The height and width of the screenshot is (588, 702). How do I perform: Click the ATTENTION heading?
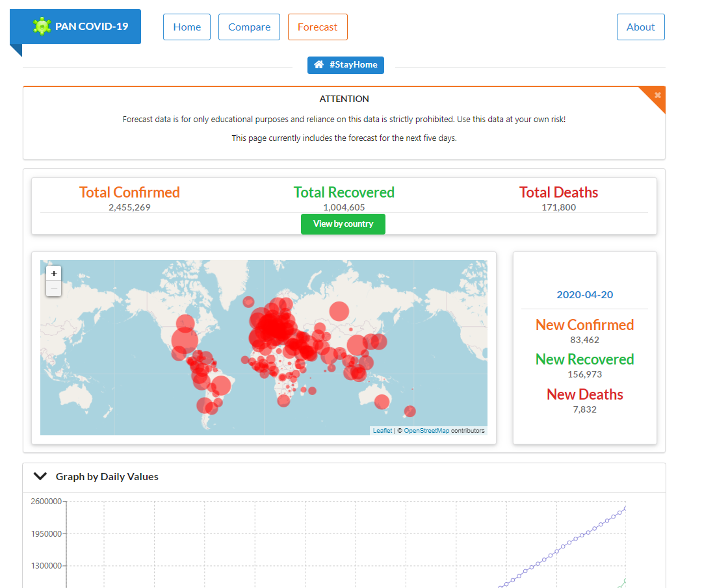(x=344, y=99)
